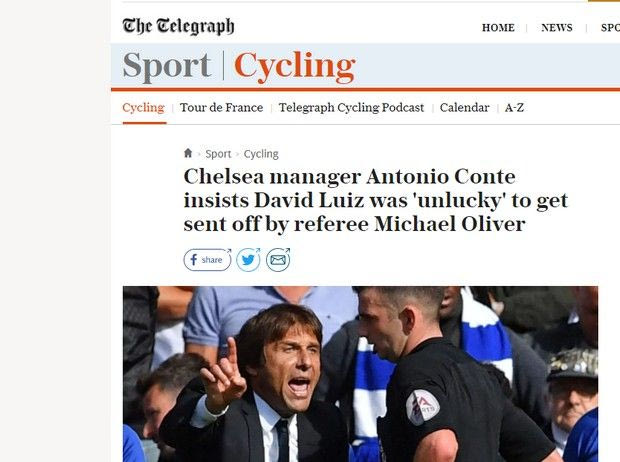Click the large grey Sport section heading
Viewport: 620px width, 462px height.
click(167, 66)
